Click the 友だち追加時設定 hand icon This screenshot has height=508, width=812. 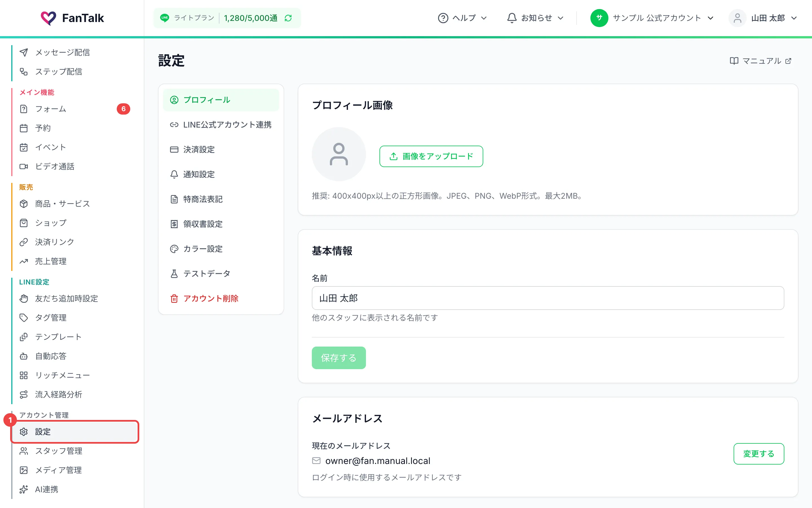(x=23, y=298)
